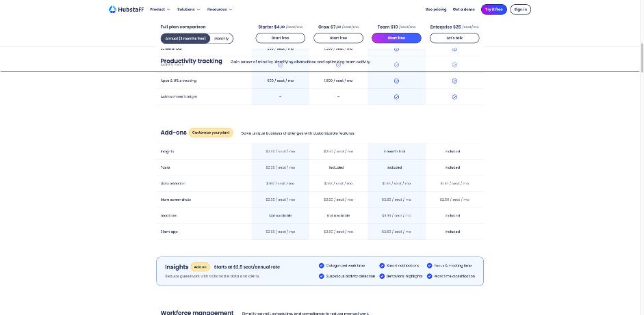Open the Resources dropdown
Viewport: 644px width, 315px height.
click(x=219, y=10)
